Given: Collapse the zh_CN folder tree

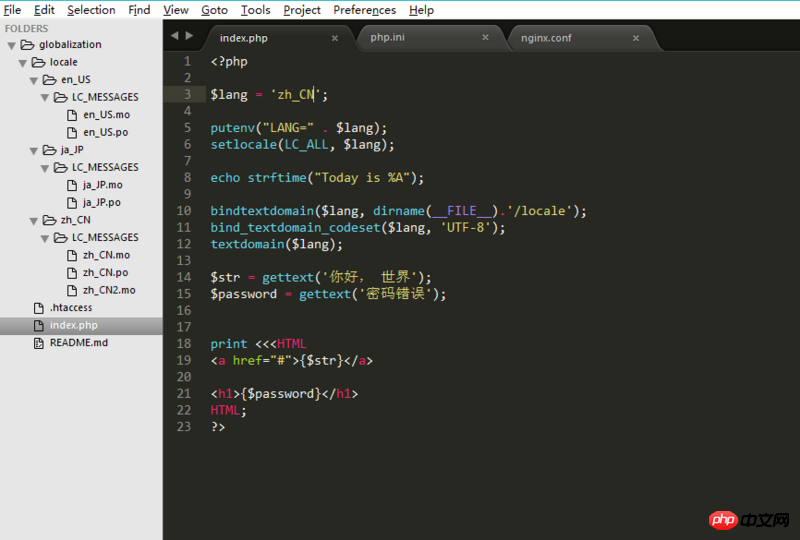Looking at the screenshot, I should (x=34, y=220).
